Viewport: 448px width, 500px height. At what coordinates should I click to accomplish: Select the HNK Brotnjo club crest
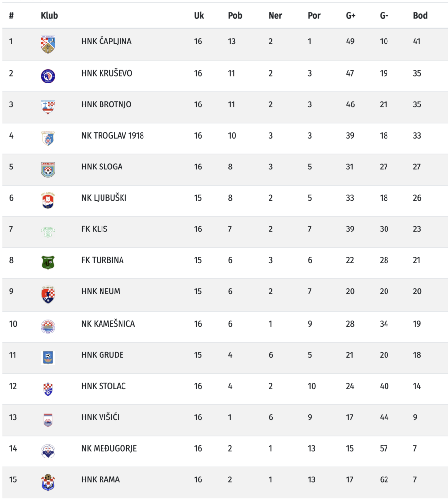point(48,107)
